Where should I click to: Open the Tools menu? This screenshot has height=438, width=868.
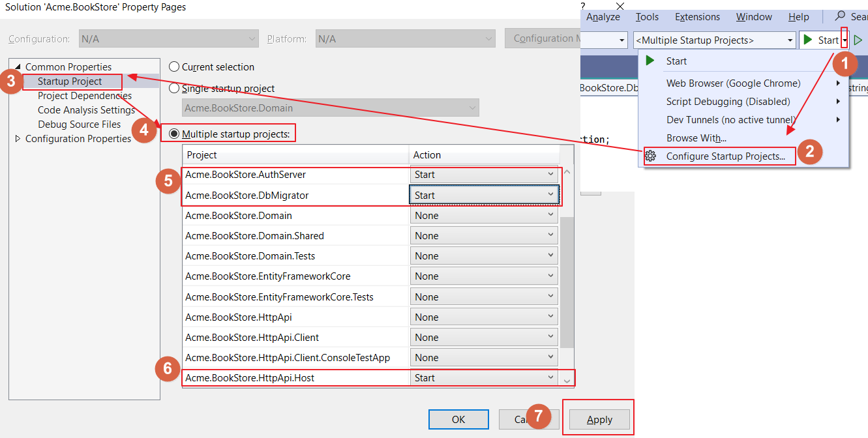click(647, 17)
